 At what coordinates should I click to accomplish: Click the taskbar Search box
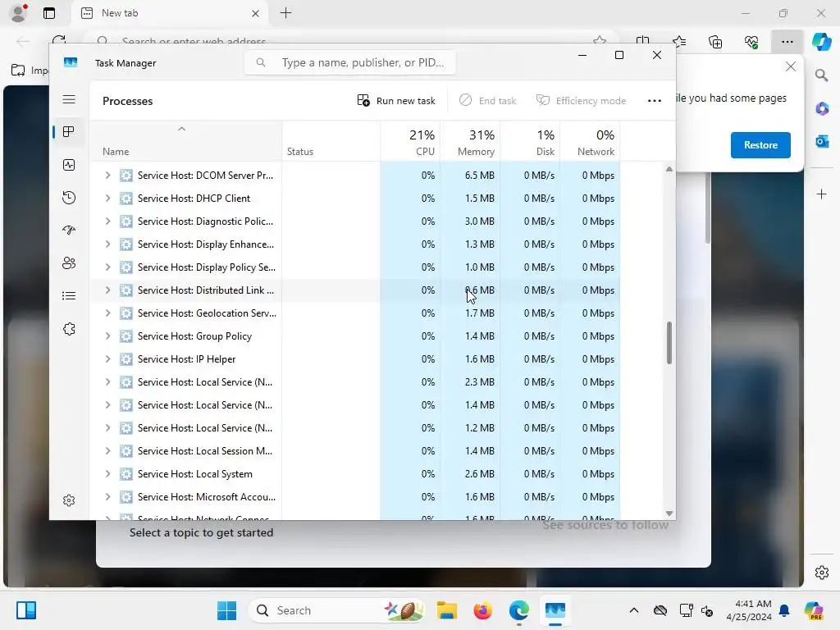(336, 610)
